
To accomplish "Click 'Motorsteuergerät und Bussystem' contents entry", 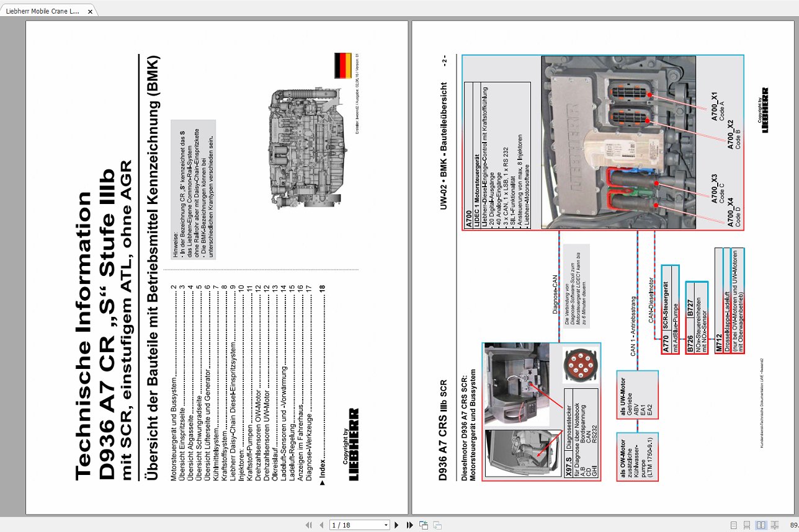I will pos(174,382).
